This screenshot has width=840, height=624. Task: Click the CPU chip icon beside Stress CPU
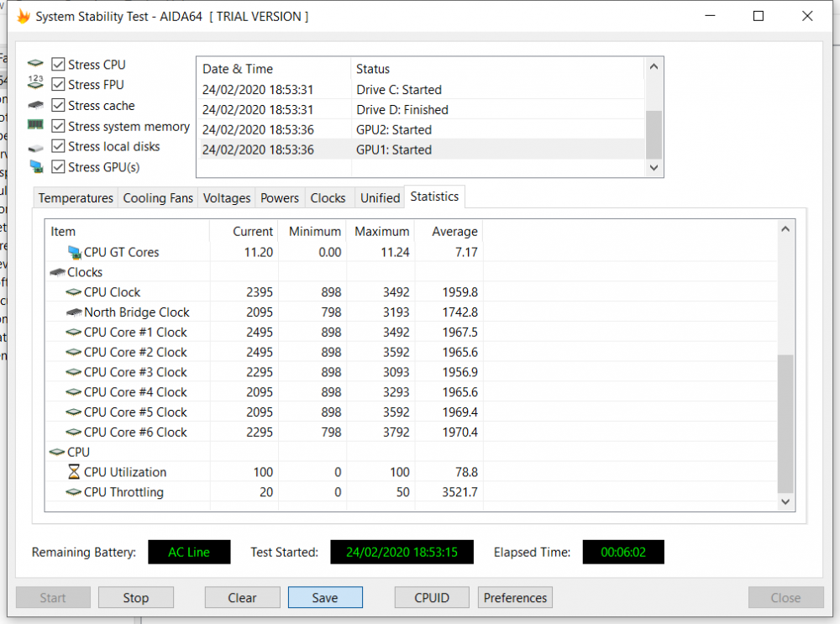pyautogui.click(x=35, y=64)
